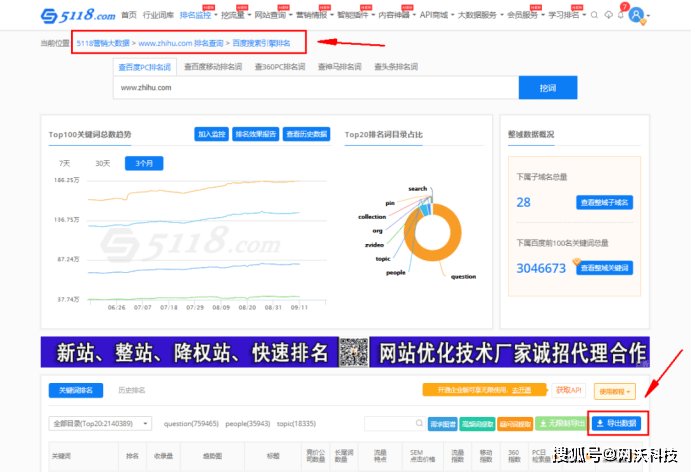Click the 加入监控 button
Image resolution: width=692 pixels, height=472 pixels.
pos(211,134)
